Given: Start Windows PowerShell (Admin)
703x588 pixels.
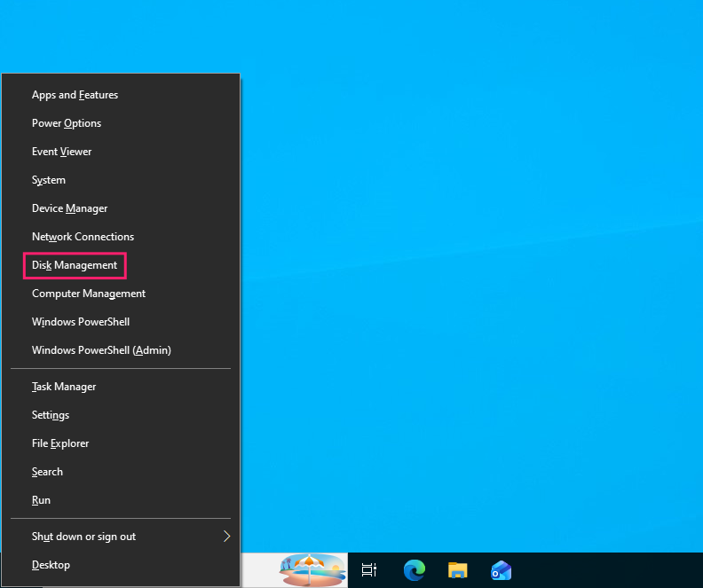Looking at the screenshot, I should (x=121, y=350).
